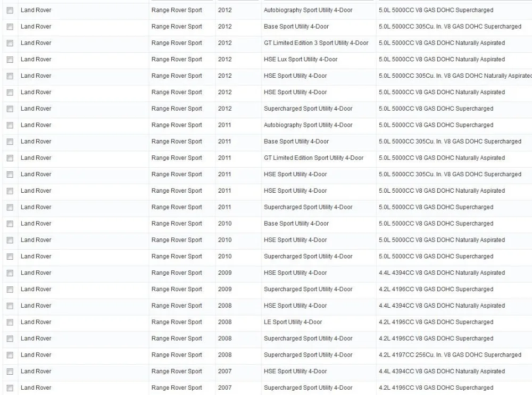
Task: Select "Land Rover" in the LE Sport Utility row
Action: coord(36,322)
